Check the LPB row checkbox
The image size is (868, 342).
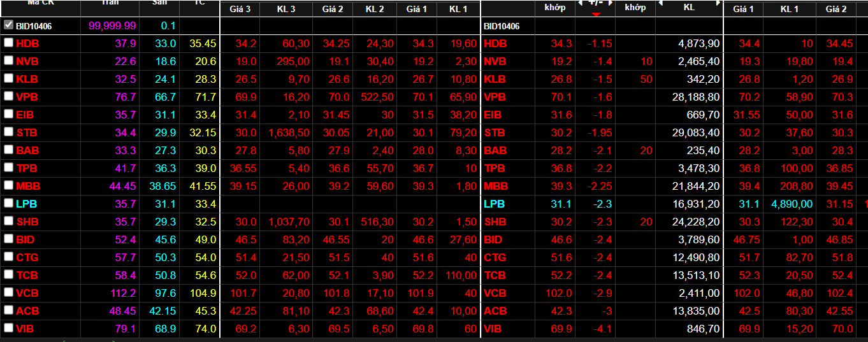[8, 203]
